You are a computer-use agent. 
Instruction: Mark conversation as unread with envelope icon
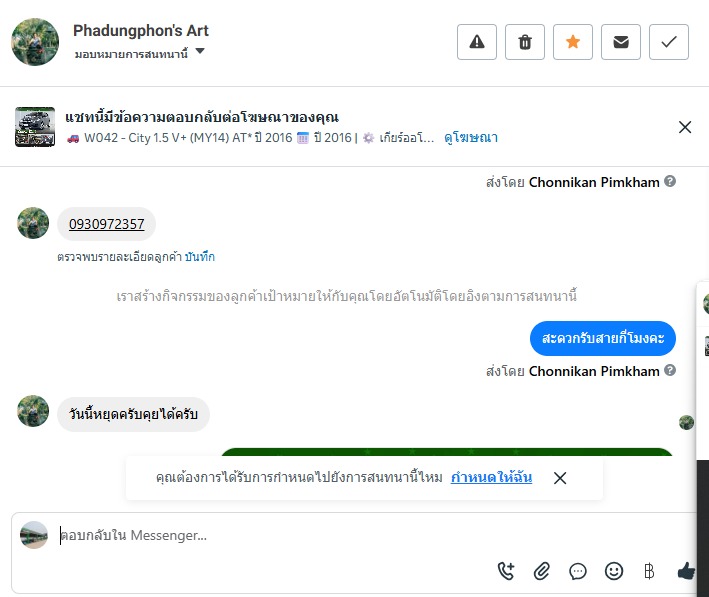621,42
